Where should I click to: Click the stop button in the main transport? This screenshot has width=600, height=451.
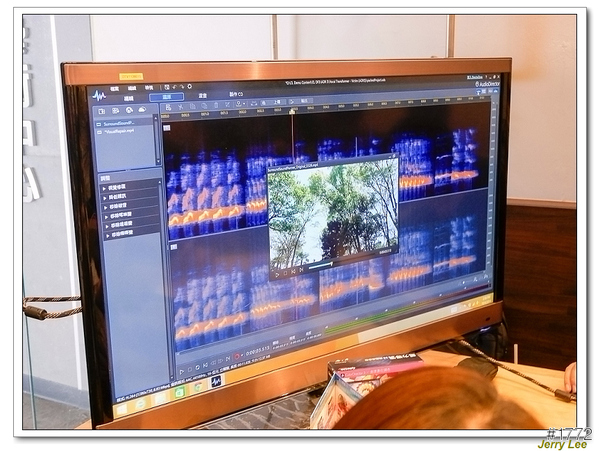[189, 369]
